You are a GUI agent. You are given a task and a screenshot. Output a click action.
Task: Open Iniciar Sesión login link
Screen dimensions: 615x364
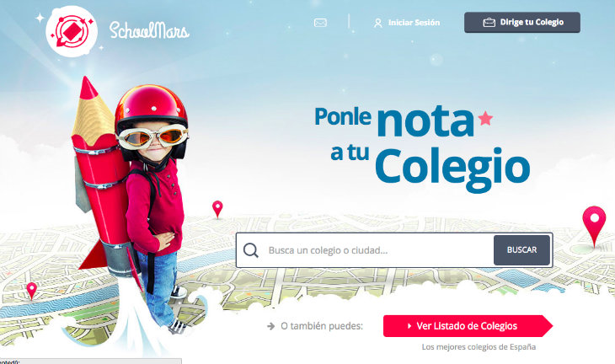coord(414,23)
